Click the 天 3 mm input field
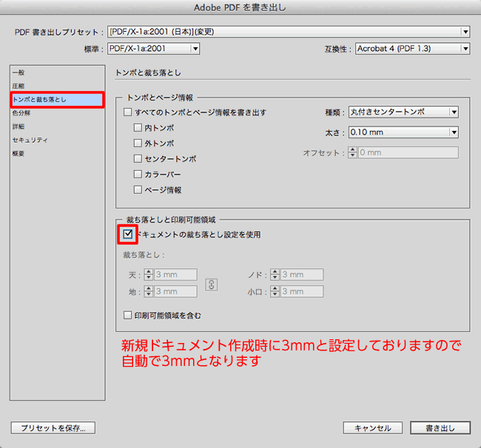Screen dimensions: 481x448 coord(175,274)
